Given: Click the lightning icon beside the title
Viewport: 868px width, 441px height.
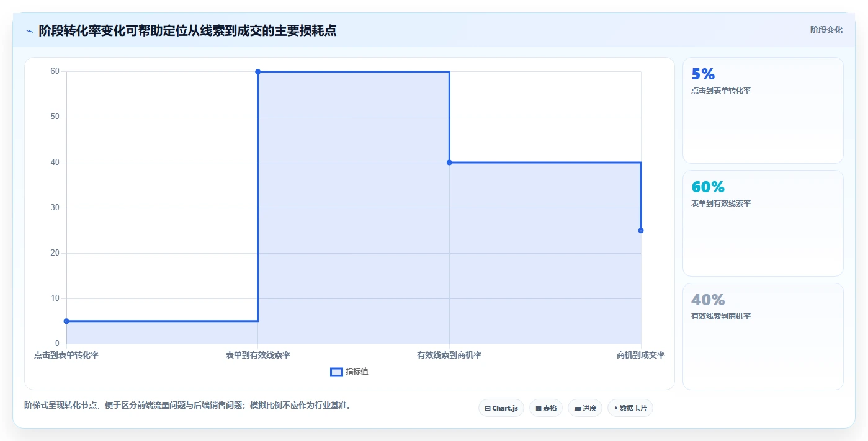Looking at the screenshot, I should pyautogui.click(x=29, y=31).
